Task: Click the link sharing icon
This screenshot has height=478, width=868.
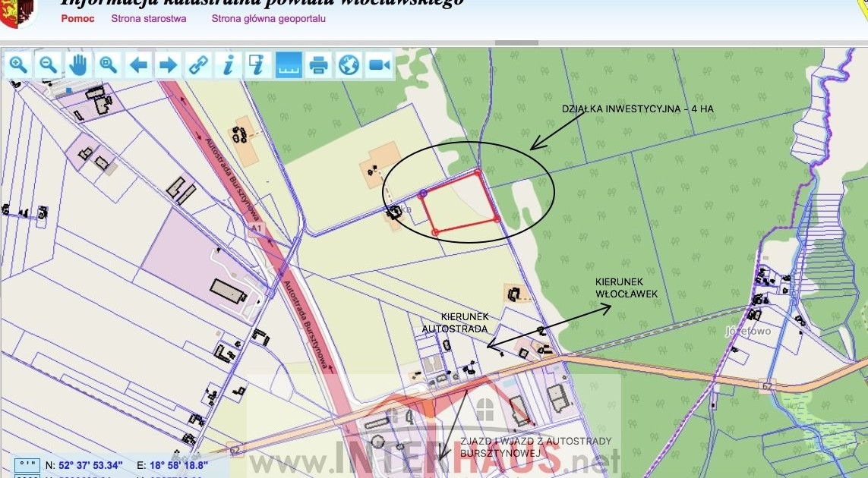Action: [x=197, y=64]
